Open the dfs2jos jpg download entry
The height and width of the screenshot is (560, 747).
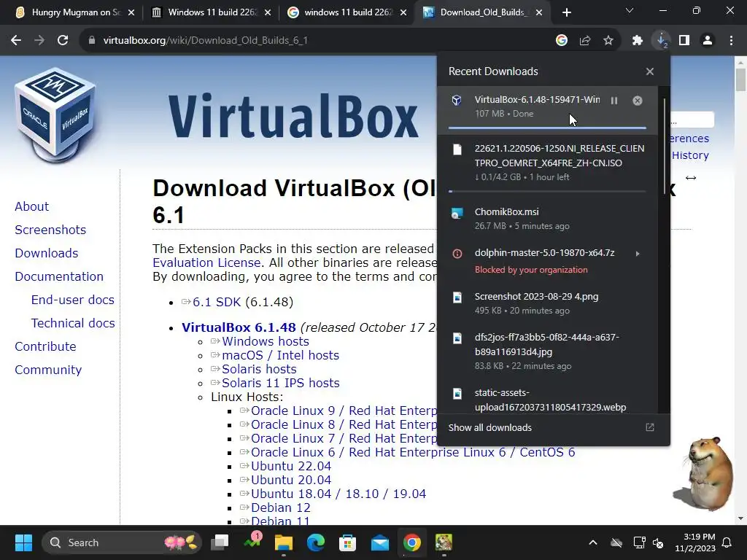point(547,351)
